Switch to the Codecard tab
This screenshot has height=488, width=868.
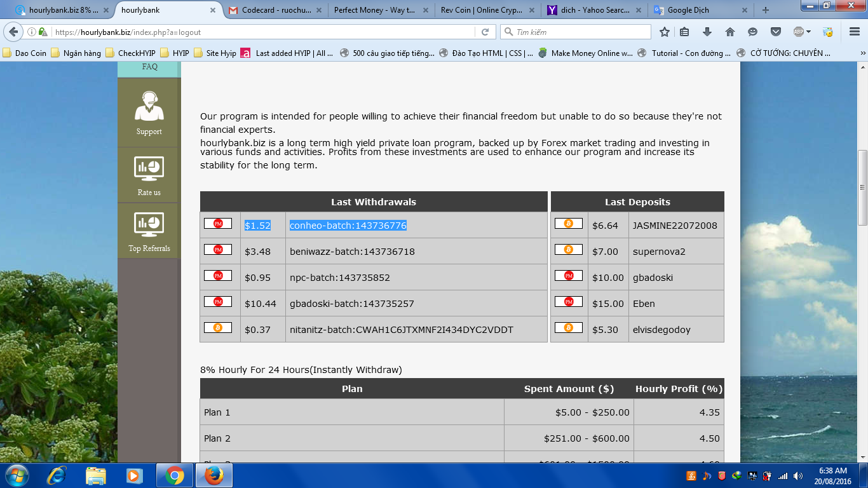pos(274,10)
